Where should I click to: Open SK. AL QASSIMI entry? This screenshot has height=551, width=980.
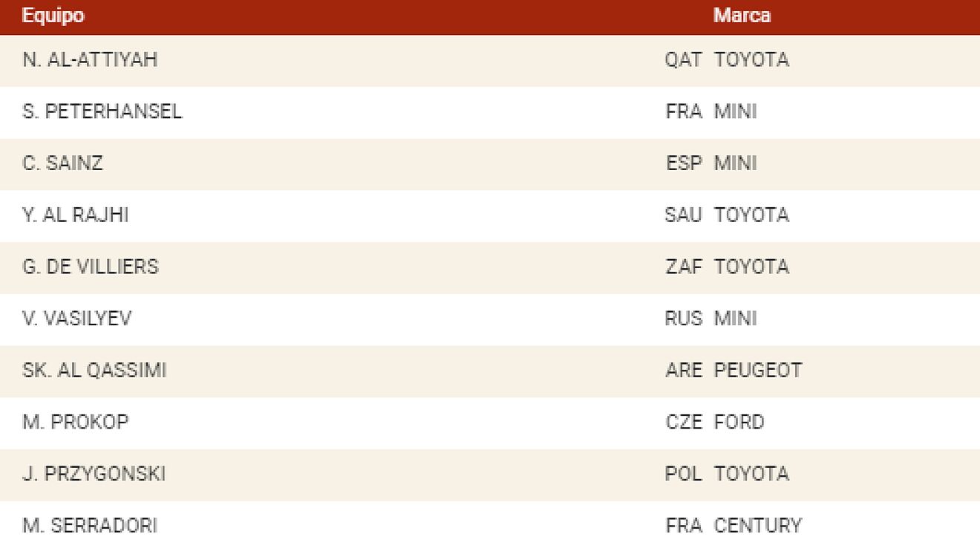tap(94, 371)
